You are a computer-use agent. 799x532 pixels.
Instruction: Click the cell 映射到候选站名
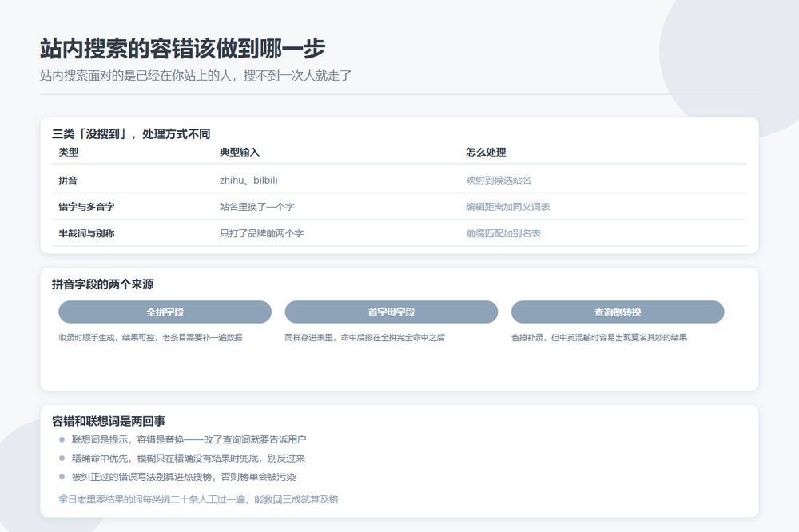pos(499,180)
